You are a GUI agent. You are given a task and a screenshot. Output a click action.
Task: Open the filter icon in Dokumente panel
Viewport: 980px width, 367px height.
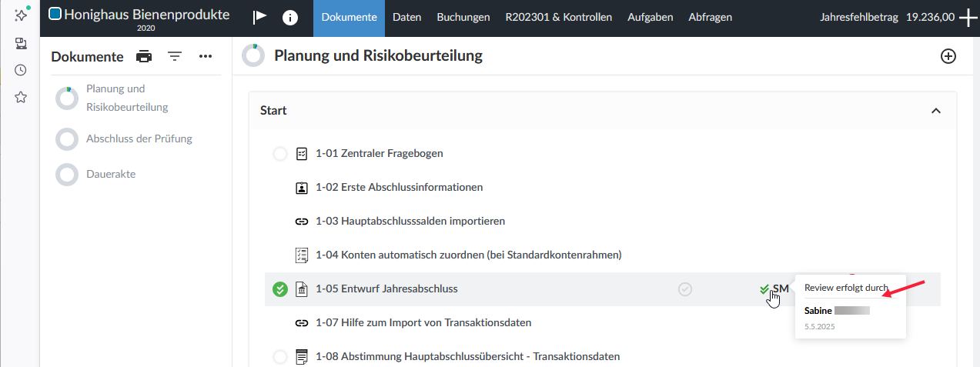(x=175, y=56)
